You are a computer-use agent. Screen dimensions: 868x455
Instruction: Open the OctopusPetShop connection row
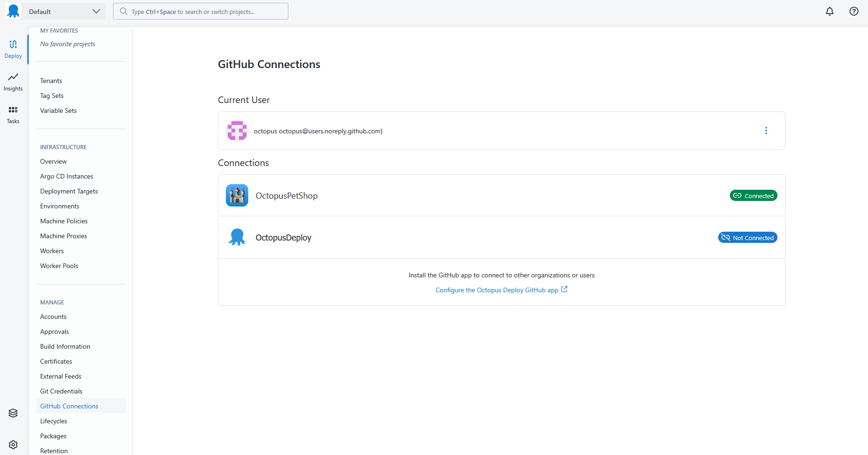click(502, 195)
